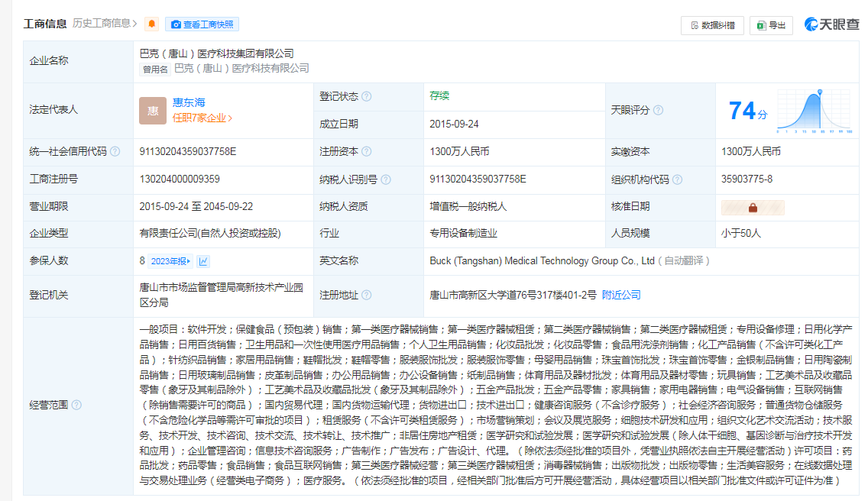Image resolution: width=868 pixels, height=501 pixels.
Task: Click the locked 核准日期 lock icon
Action: click(x=753, y=208)
